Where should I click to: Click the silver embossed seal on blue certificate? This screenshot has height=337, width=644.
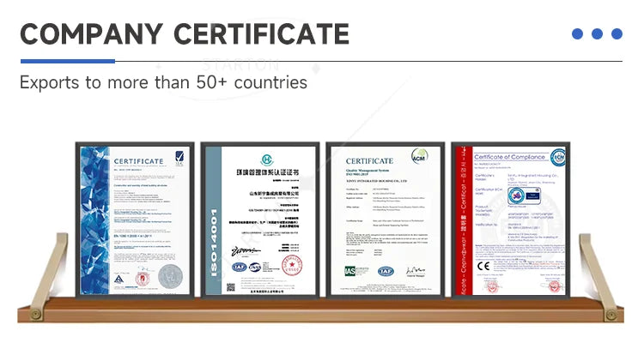(x=171, y=275)
